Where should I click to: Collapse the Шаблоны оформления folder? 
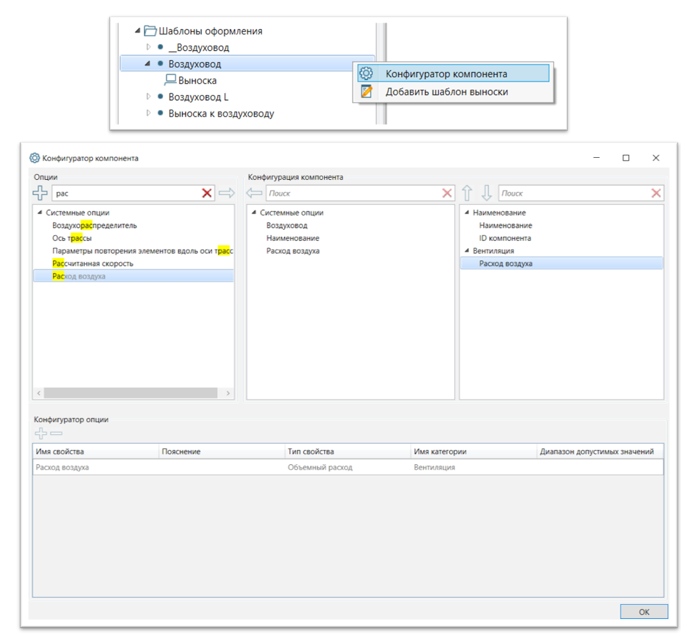click(137, 31)
